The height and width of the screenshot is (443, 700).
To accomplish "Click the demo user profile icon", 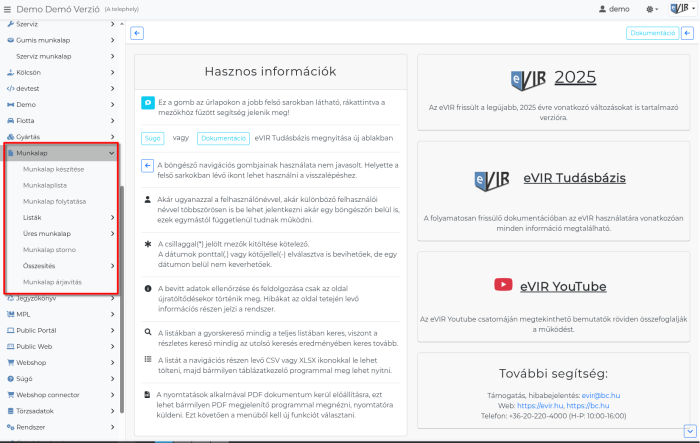I will click(603, 8).
